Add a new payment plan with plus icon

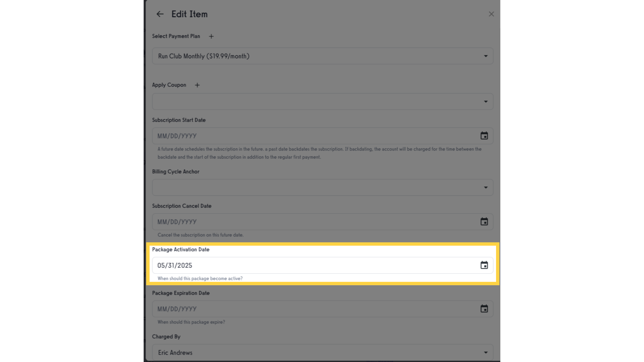[x=211, y=36]
